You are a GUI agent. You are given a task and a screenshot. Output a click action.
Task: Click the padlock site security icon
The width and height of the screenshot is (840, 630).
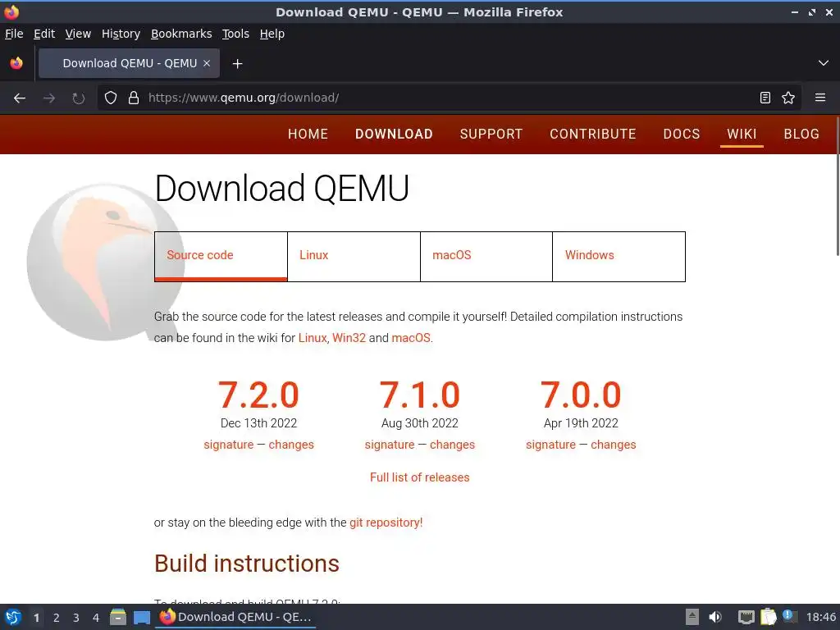134,98
